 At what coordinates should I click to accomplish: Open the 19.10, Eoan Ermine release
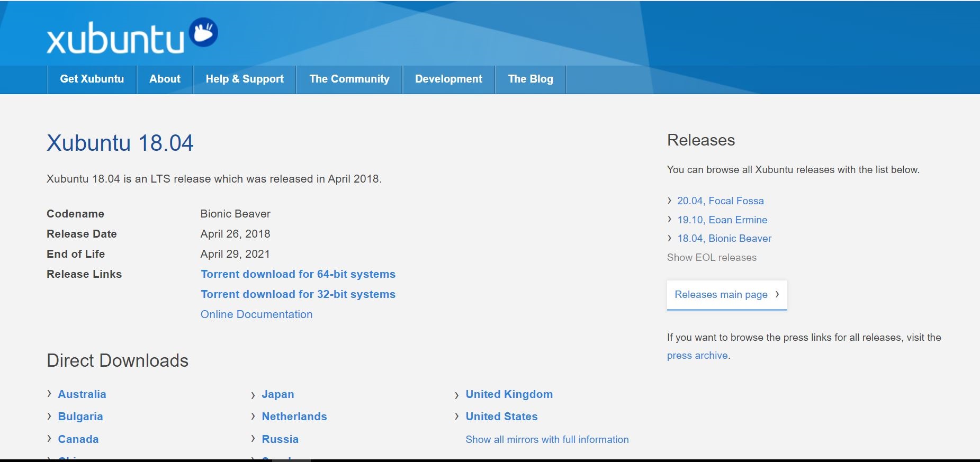(x=722, y=220)
